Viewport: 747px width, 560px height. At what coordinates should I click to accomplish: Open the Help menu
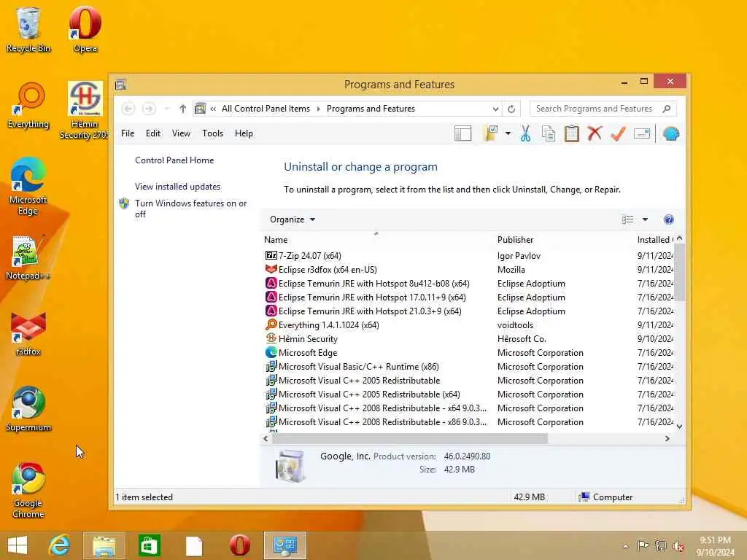point(244,133)
